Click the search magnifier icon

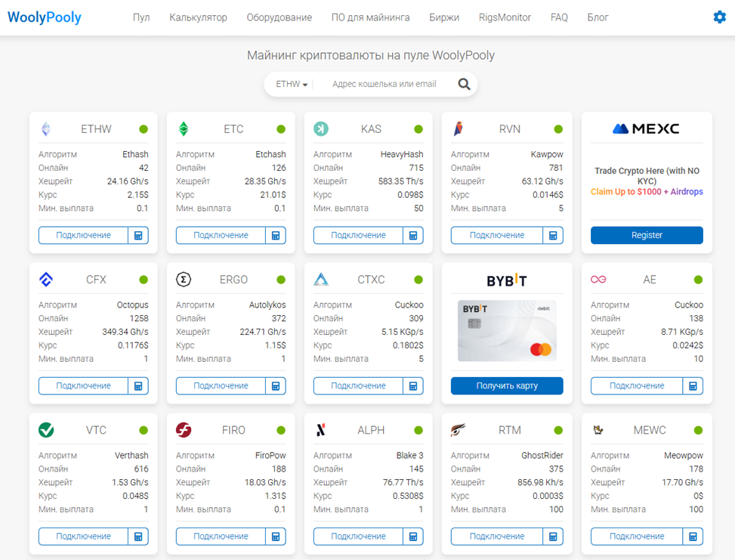(x=464, y=84)
